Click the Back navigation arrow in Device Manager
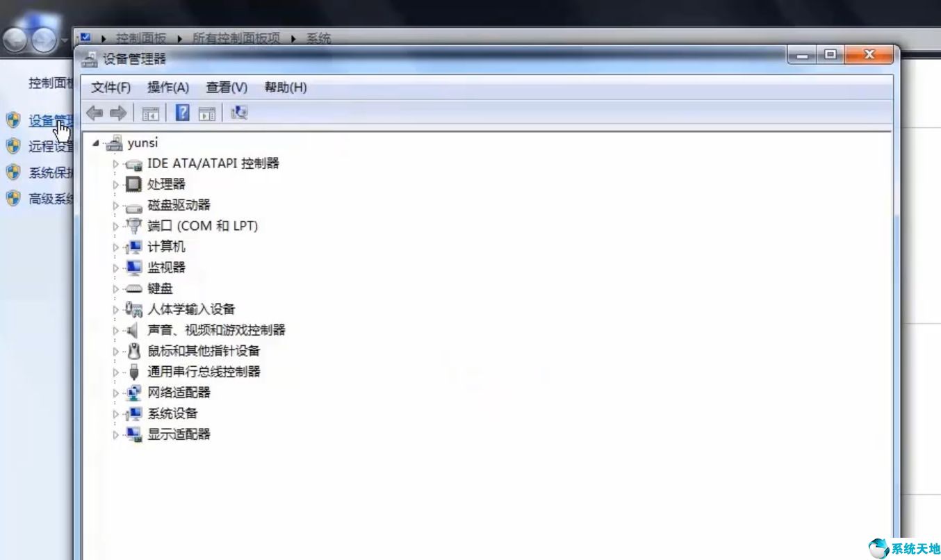Screen dimensions: 941x560 pyautogui.click(x=95, y=113)
